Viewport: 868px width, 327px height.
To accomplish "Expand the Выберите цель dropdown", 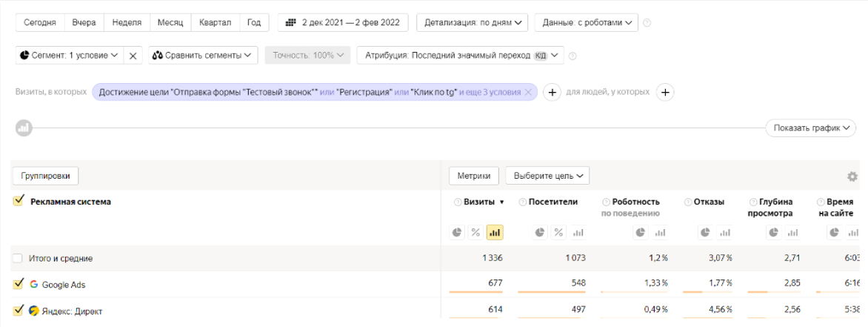I will (547, 176).
